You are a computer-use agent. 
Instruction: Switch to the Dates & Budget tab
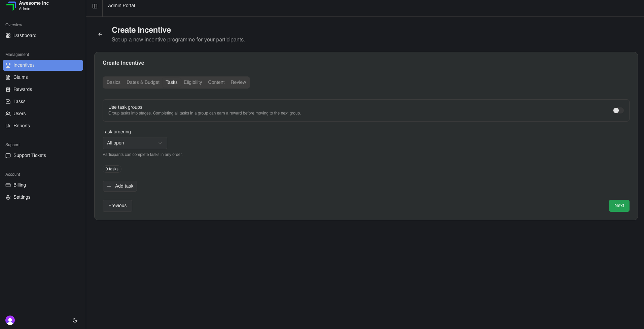click(143, 83)
